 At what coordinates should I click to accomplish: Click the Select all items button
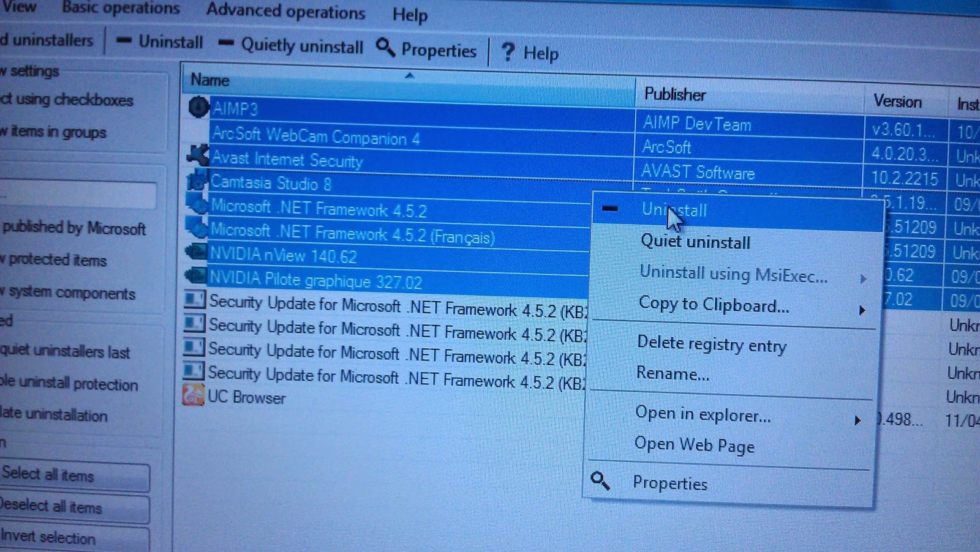[74, 476]
